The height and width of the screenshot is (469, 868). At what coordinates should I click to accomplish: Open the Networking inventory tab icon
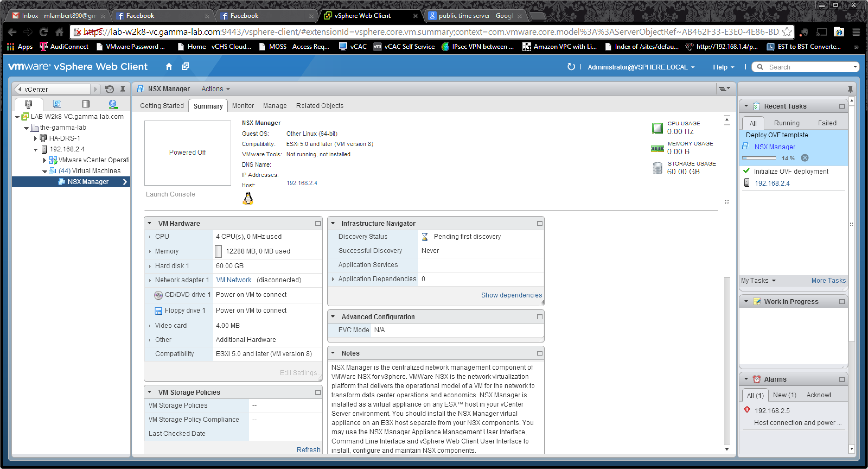(113, 104)
